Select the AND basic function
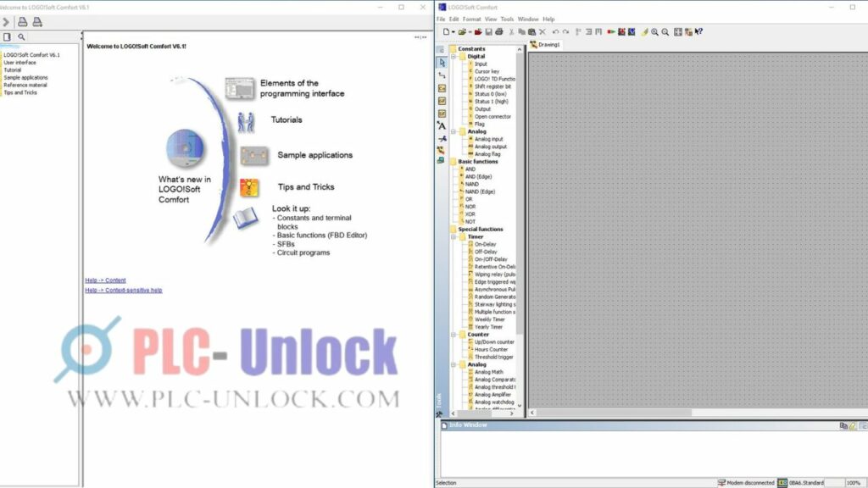This screenshot has height=488, width=868. (x=470, y=169)
